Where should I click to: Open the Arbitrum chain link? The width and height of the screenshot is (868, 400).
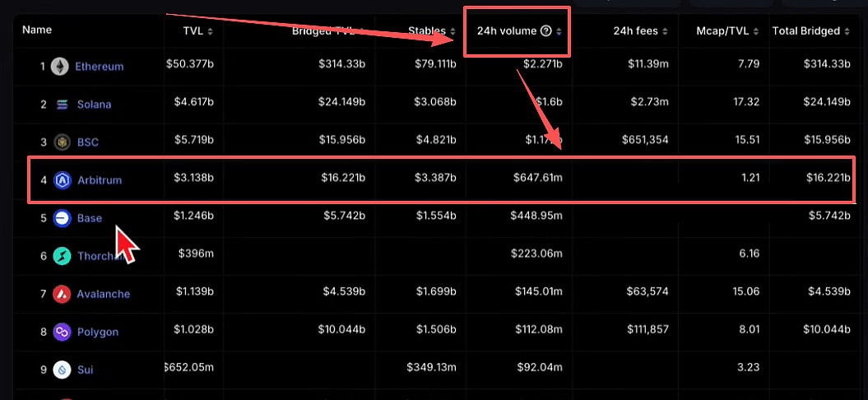pyautogui.click(x=99, y=180)
